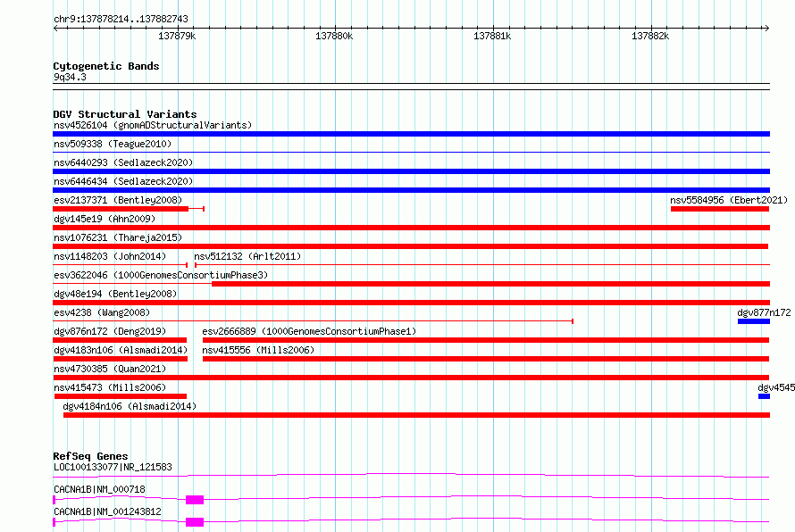795x532 pixels.
Task: Click the red bar under esv3622046
Action: [x=490, y=284]
